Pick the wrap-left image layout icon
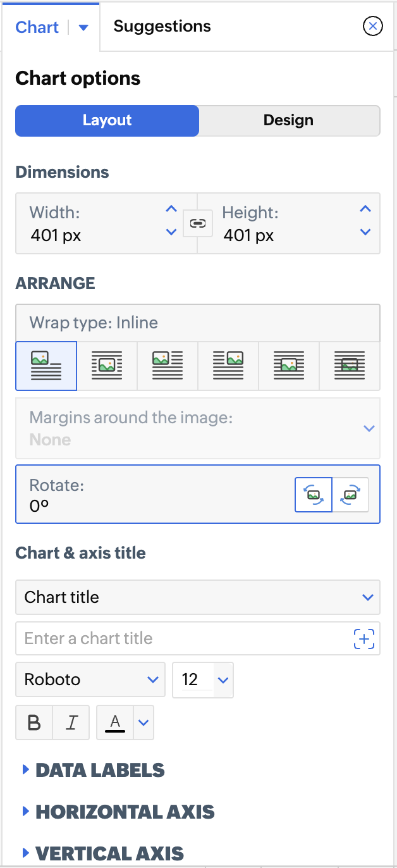 168,366
